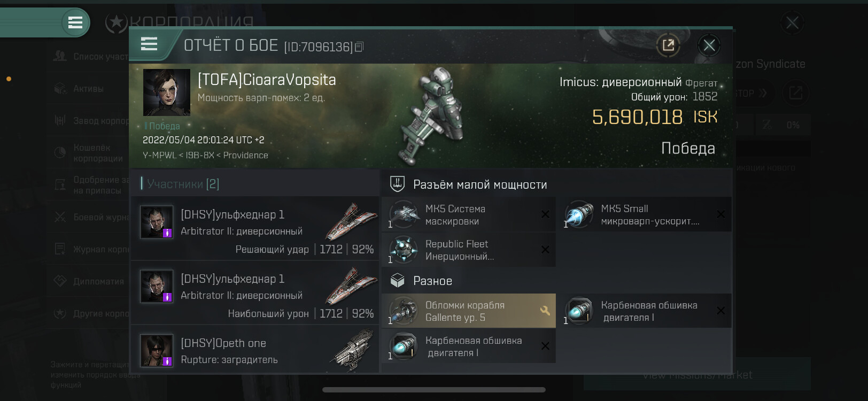Open the main round menu button
The height and width of the screenshot is (401, 868).
click(75, 22)
